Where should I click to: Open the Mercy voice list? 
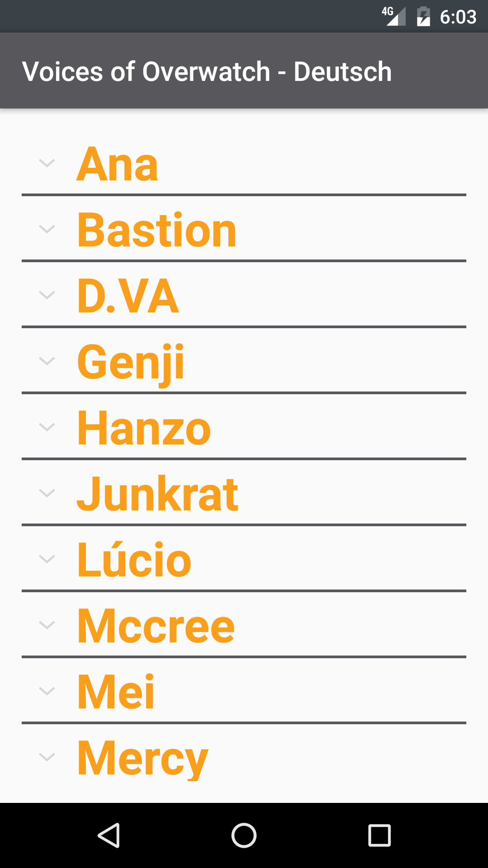[143, 758]
